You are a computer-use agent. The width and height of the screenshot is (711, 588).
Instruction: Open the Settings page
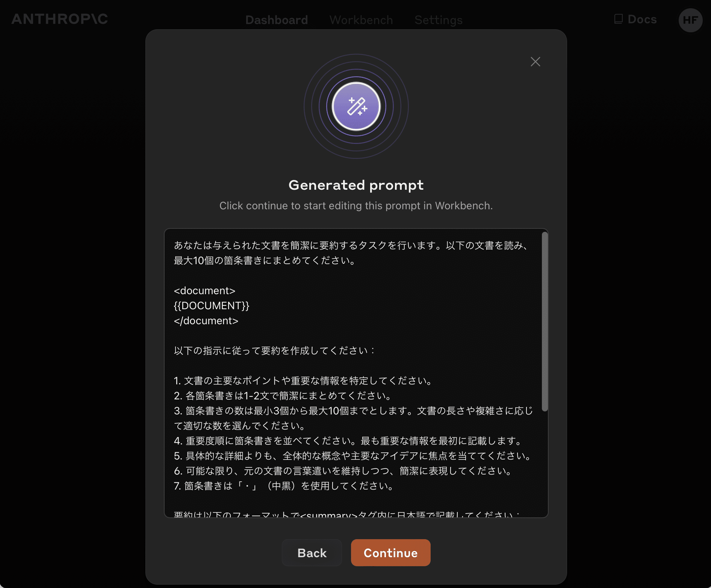438,20
